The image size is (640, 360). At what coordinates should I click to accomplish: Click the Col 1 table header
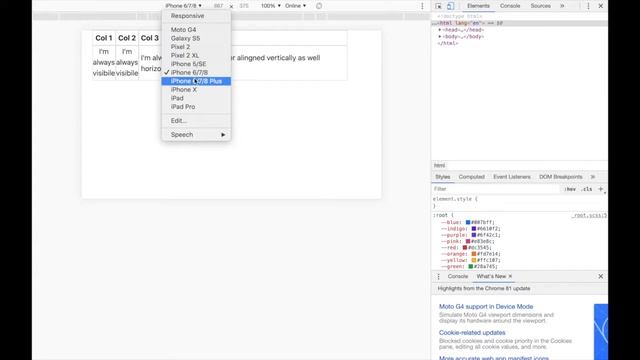(104, 38)
